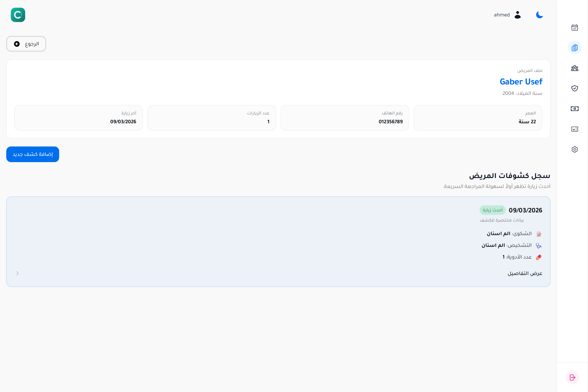The height and width of the screenshot is (392, 588).
Task: Open the money payments sidebar icon
Action: click(x=574, y=109)
